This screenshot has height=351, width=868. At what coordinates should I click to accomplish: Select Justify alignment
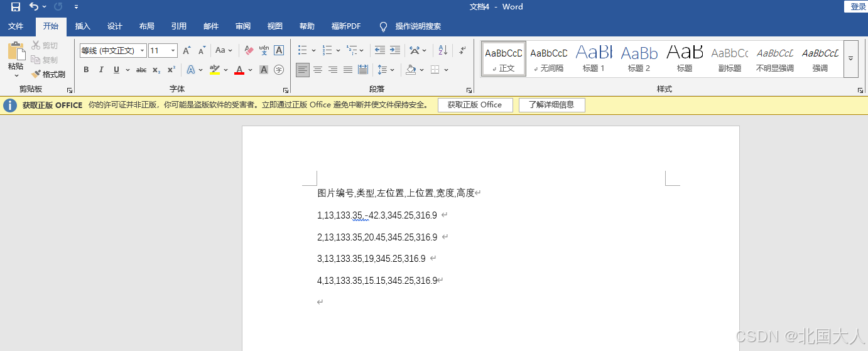click(x=348, y=70)
